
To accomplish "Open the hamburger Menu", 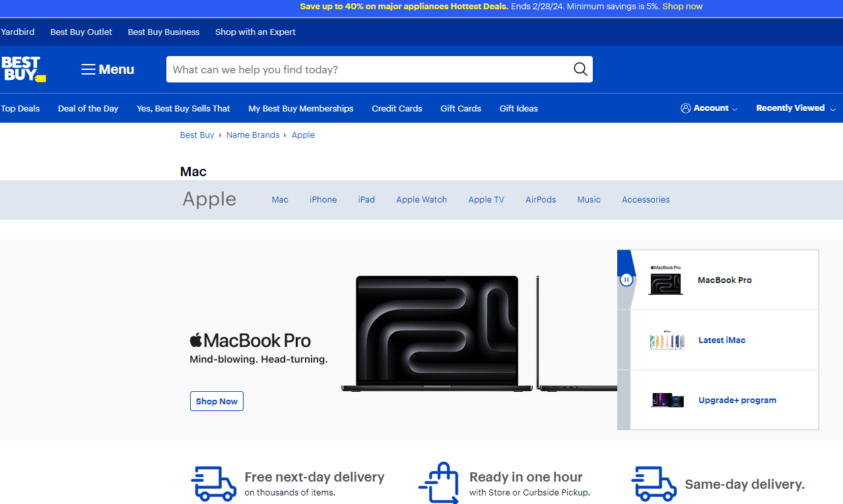I will point(108,69).
